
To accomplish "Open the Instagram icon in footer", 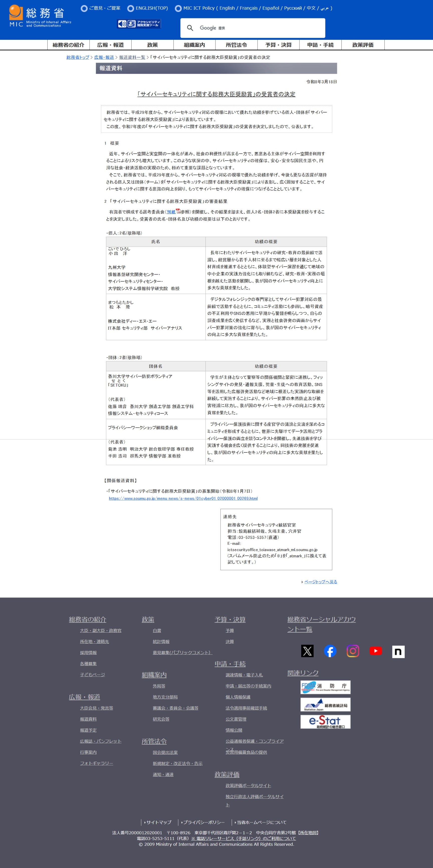I will coord(353,651).
